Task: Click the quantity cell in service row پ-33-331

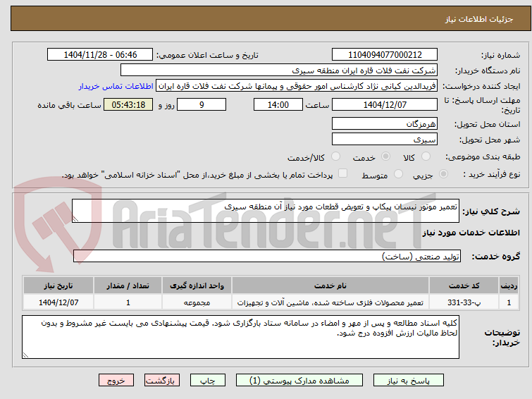Action: [x=128, y=302]
